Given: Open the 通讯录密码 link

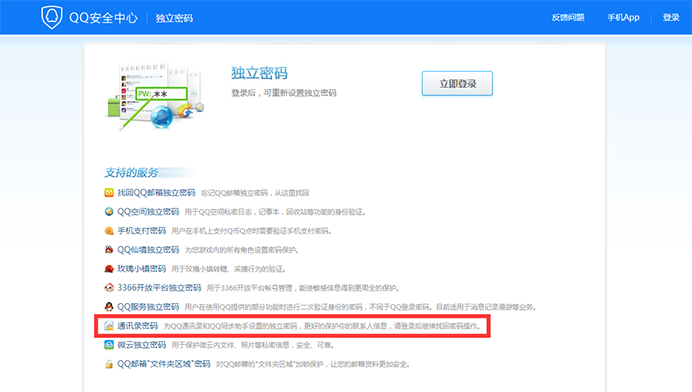Looking at the screenshot, I should [138, 326].
